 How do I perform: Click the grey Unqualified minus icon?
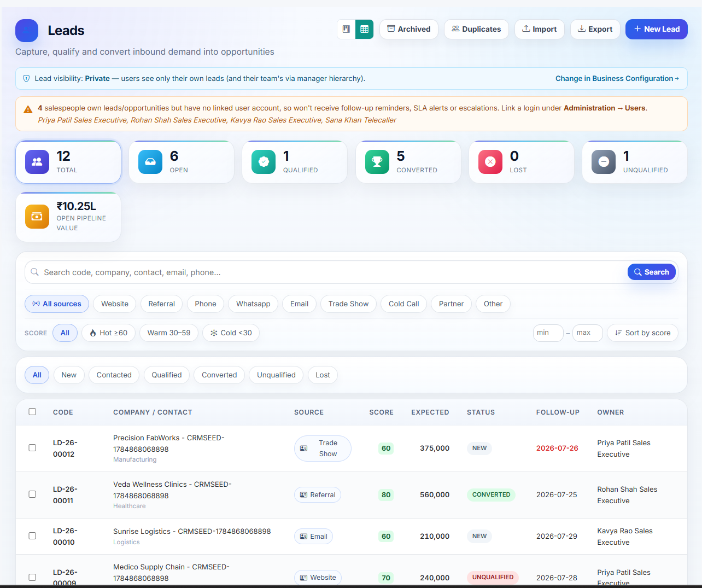(x=604, y=162)
